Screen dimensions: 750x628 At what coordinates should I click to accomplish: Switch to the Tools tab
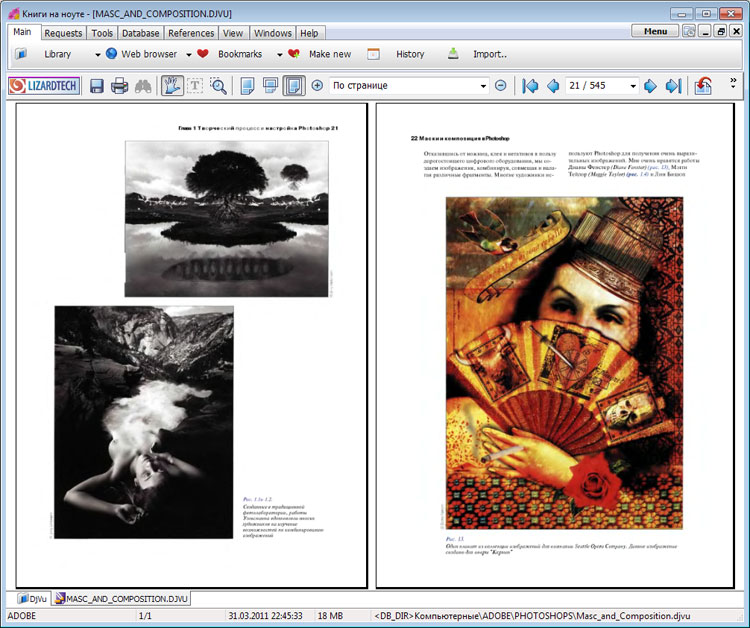(102, 33)
